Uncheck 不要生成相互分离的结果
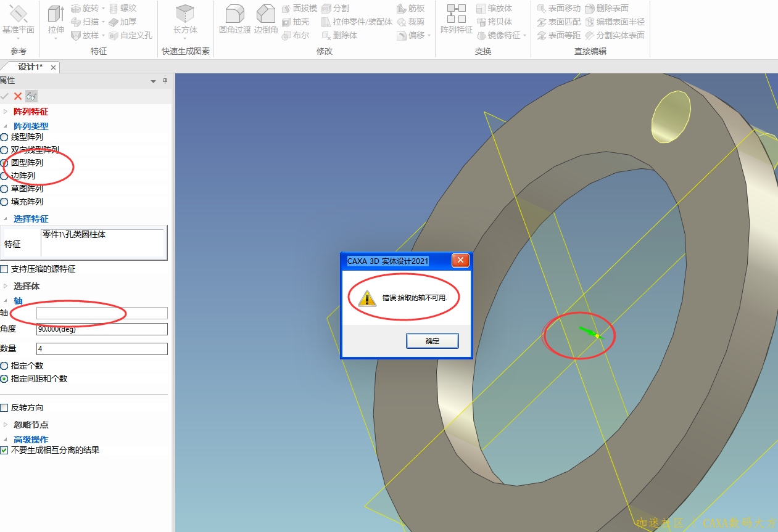This screenshot has height=532, width=778. [4, 450]
